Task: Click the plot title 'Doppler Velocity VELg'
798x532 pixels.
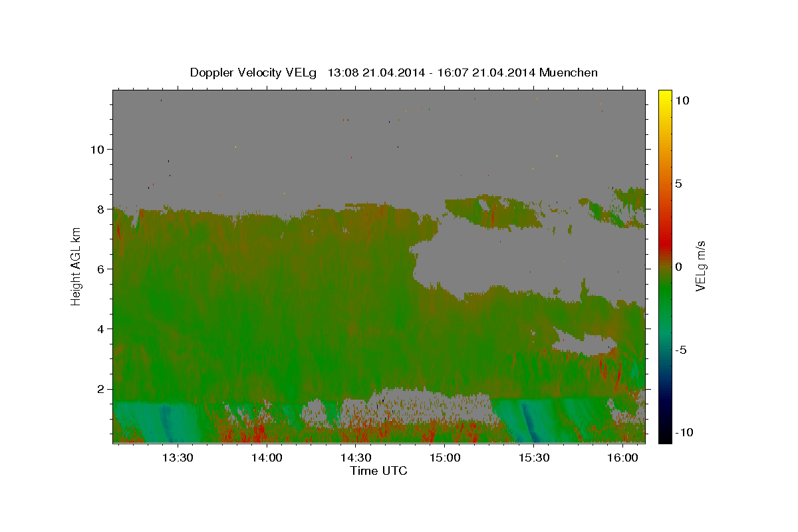Action: [255, 72]
